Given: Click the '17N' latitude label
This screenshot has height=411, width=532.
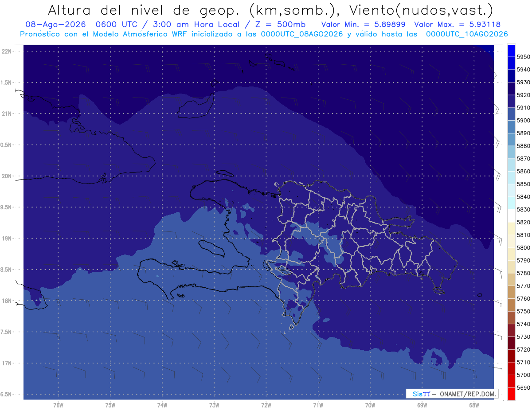Looking at the screenshot, I should pyautogui.click(x=7, y=363).
